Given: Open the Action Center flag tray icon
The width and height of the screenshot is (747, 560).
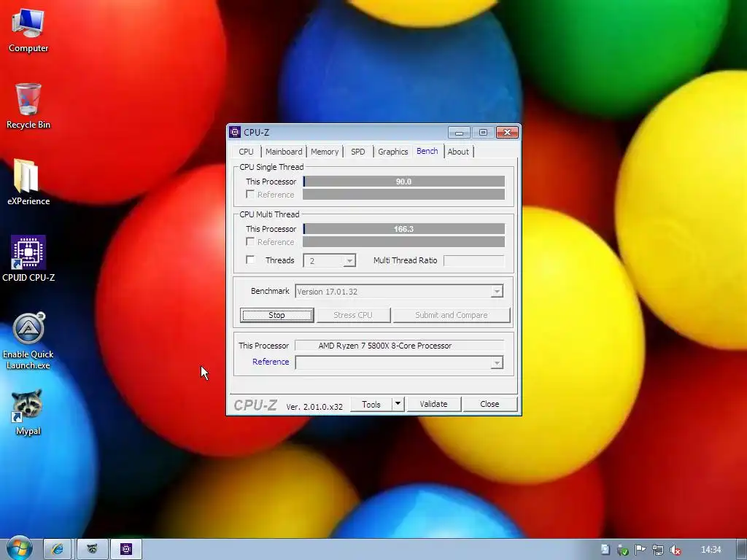Looking at the screenshot, I should (x=640, y=550).
